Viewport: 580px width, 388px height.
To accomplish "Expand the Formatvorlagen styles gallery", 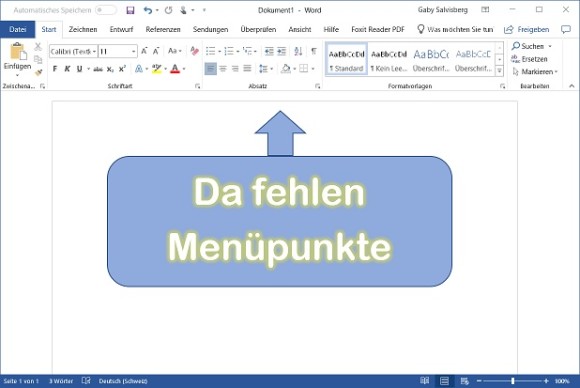I will (499, 70).
